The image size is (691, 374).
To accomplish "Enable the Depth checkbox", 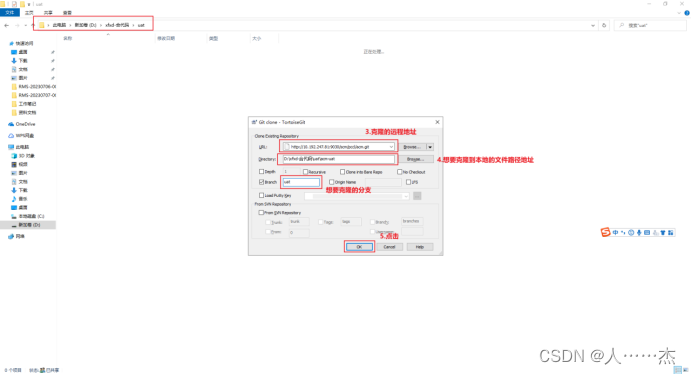I will click(262, 172).
